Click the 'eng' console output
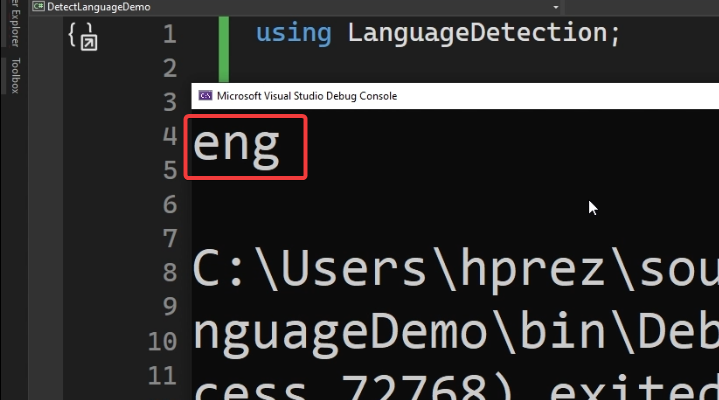 [237, 146]
